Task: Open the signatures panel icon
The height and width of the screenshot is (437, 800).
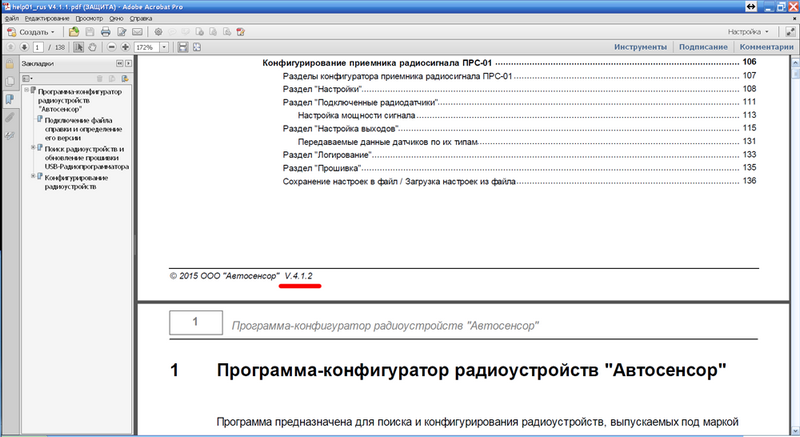Action: (10, 136)
